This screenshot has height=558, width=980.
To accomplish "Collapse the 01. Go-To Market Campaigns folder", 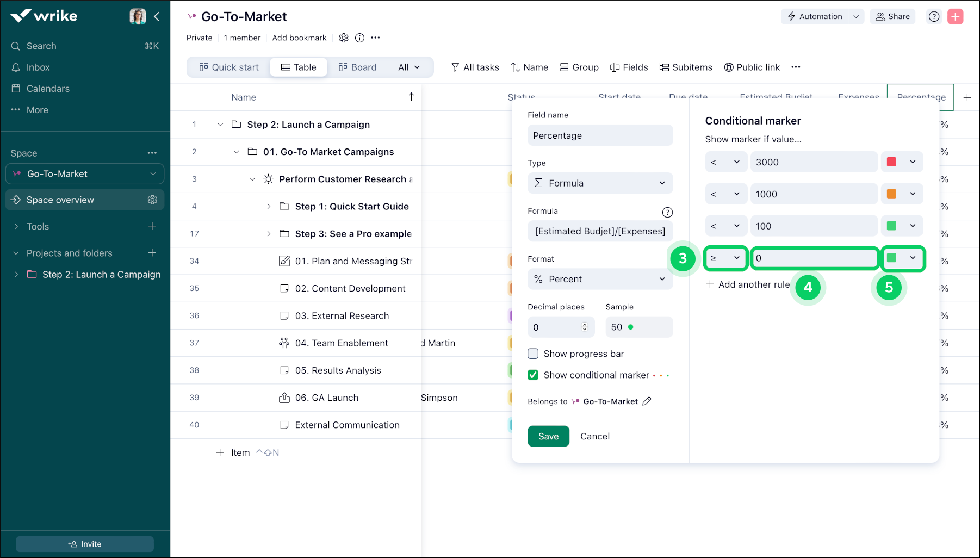I will point(236,152).
